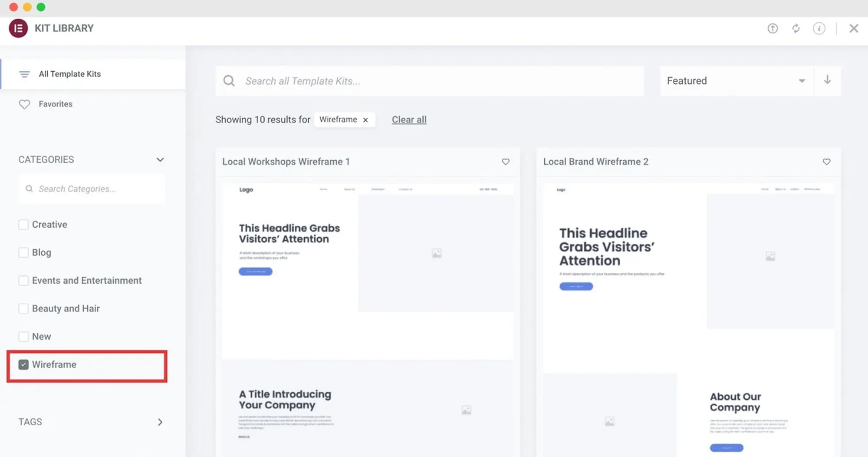Select All Template Kits in sidebar
Screen dimensions: 868x457
[69, 74]
